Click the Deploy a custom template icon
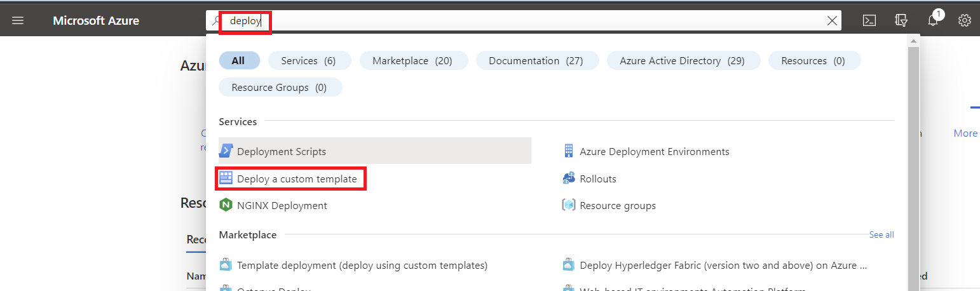This screenshot has height=291, width=980. 226,179
